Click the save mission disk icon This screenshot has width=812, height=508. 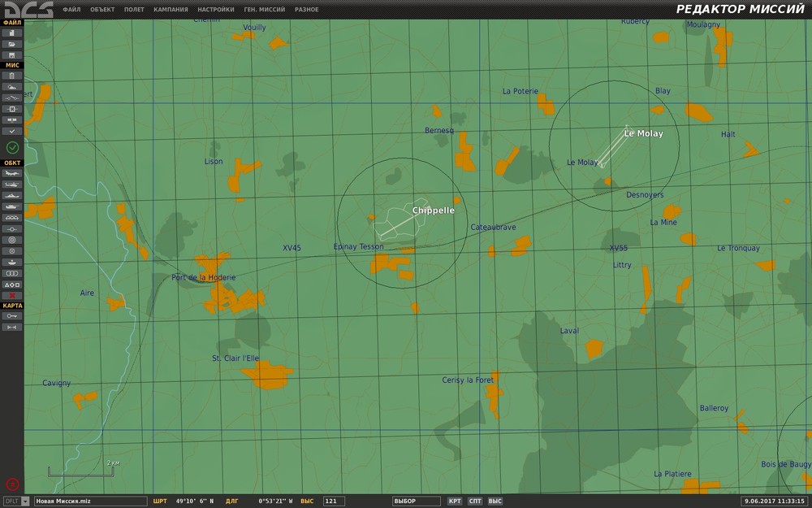point(12,55)
